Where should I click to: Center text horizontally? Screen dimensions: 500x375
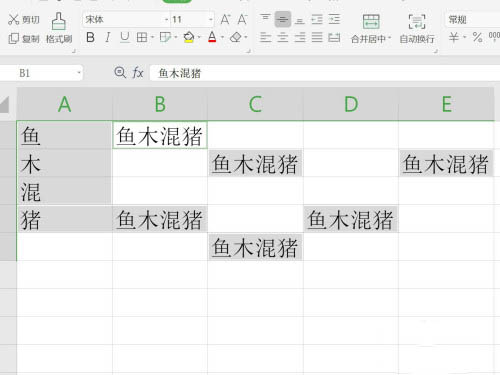[x=283, y=37]
